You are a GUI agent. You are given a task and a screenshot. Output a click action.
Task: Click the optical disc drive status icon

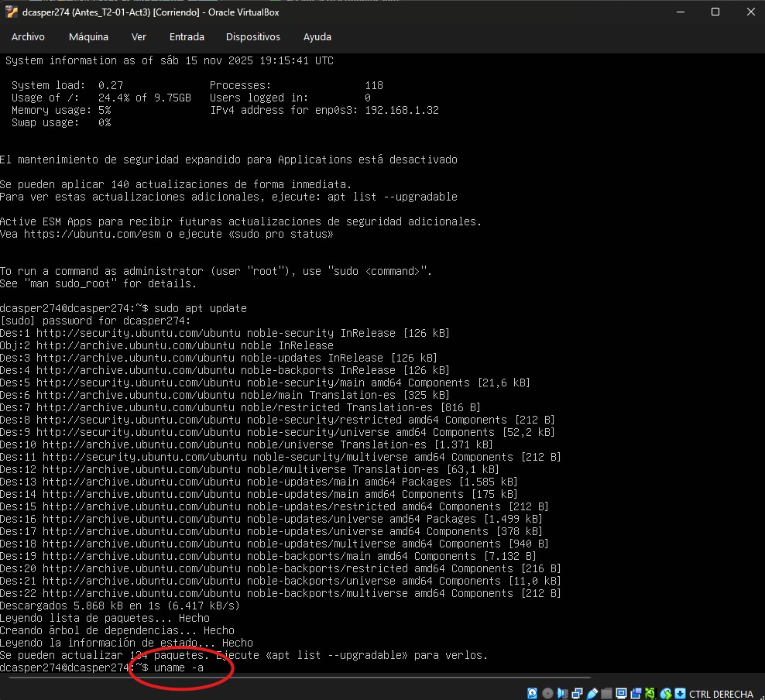click(547, 693)
